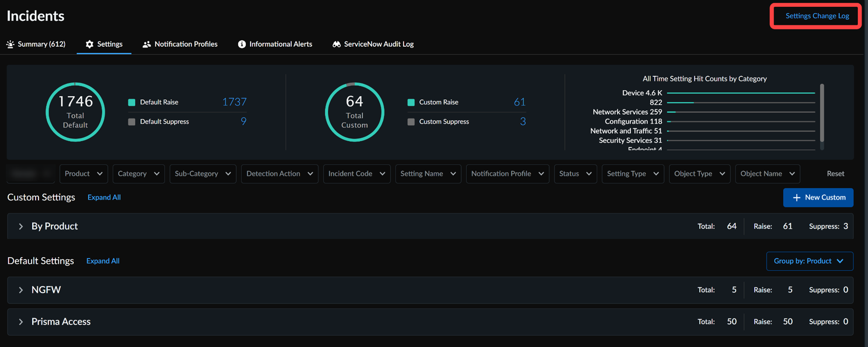Open the Object Name filter dropdown

(768, 173)
